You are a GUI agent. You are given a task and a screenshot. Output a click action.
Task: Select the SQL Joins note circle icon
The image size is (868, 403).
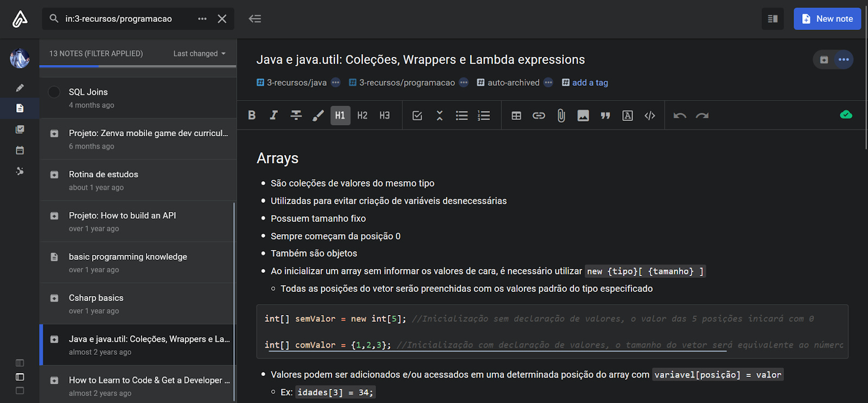[54, 92]
